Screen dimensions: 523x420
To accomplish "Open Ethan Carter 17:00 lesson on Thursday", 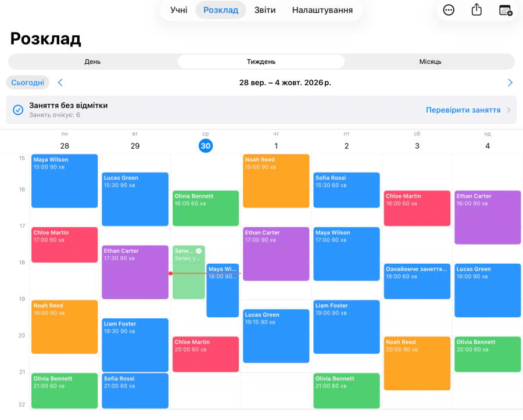I will click(x=276, y=254).
